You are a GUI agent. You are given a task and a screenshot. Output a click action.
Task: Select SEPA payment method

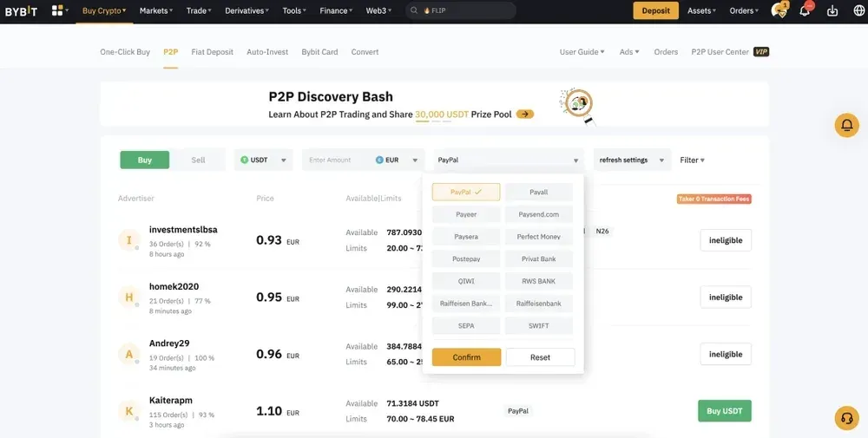tap(466, 326)
